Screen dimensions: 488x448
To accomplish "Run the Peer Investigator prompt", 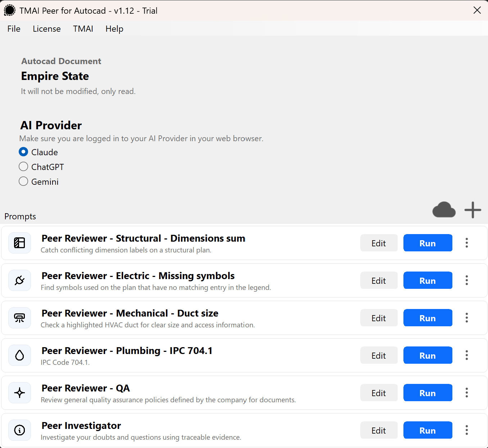I will [428, 430].
